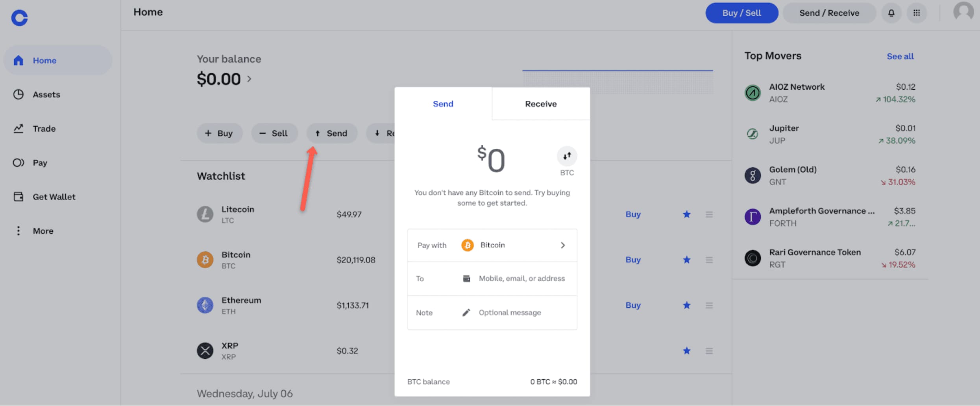The image size is (980, 406).
Task: Click the Buy quick action button
Action: [x=220, y=133]
